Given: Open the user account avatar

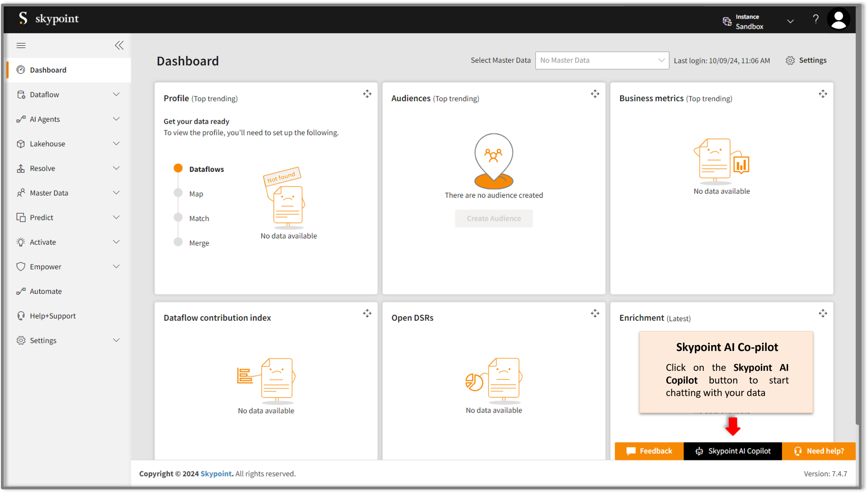Looking at the screenshot, I should (x=838, y=19).
